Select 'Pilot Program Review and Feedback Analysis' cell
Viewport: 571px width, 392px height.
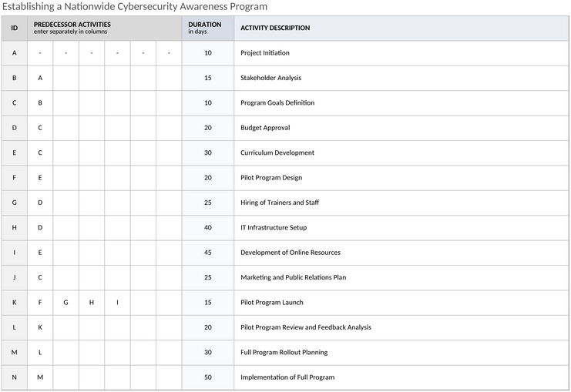401,327
